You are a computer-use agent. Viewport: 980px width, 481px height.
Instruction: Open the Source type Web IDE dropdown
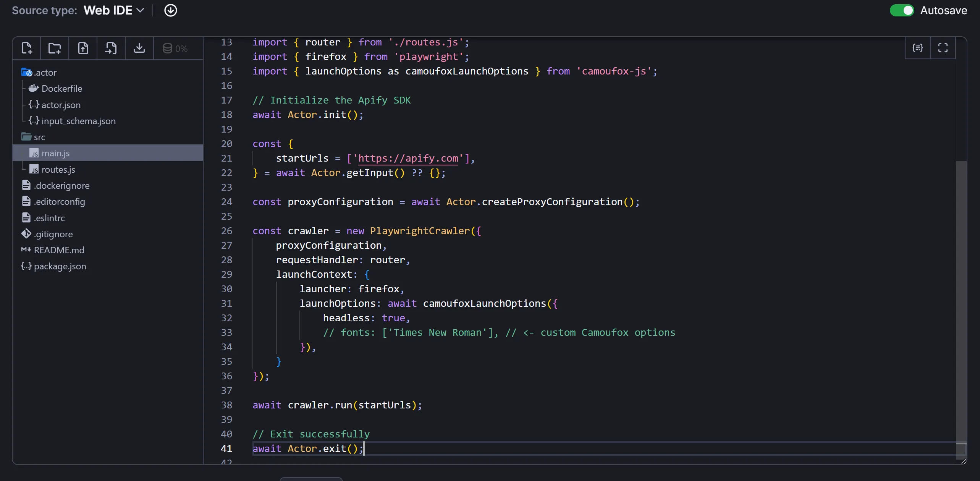(x=114, y=10)
